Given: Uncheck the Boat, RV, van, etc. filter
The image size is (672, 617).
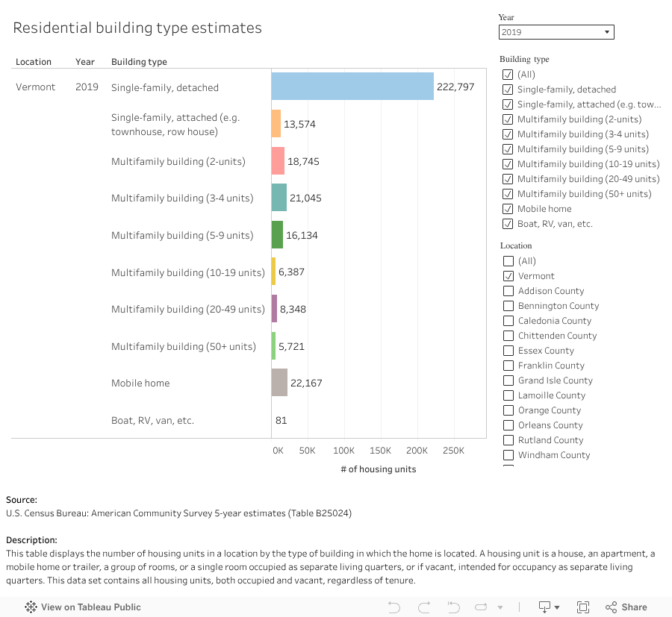Looking at the screenshot, I should click(x=508, y=223).
